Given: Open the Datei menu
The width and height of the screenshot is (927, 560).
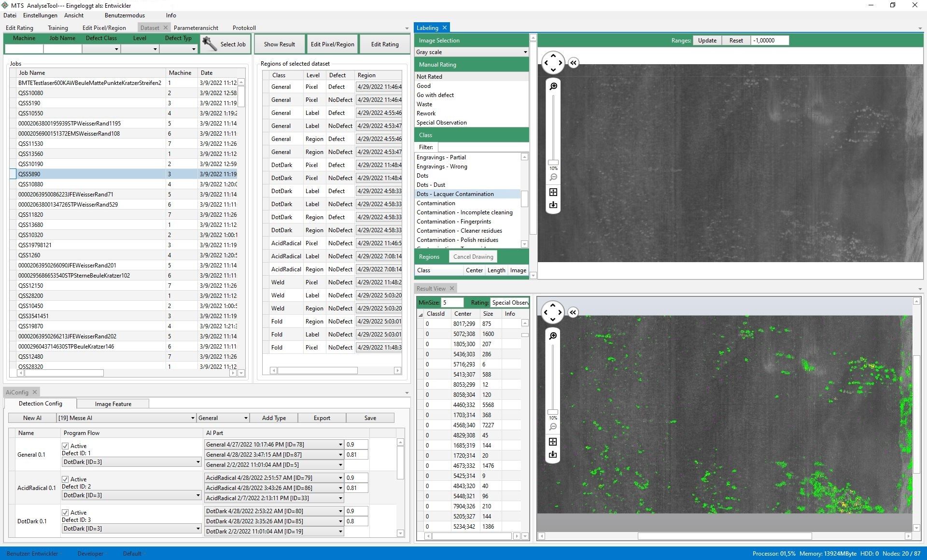Looking at the screenshot, I should (x=10, y=15).
